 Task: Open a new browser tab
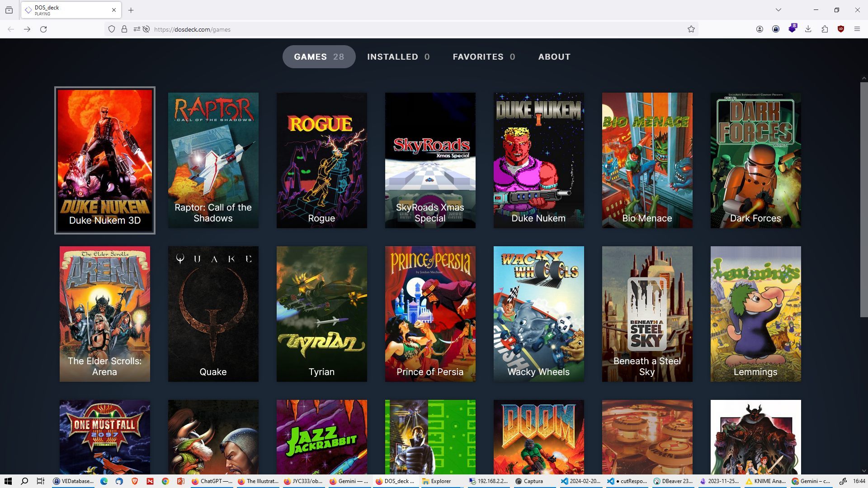[131, 10]
